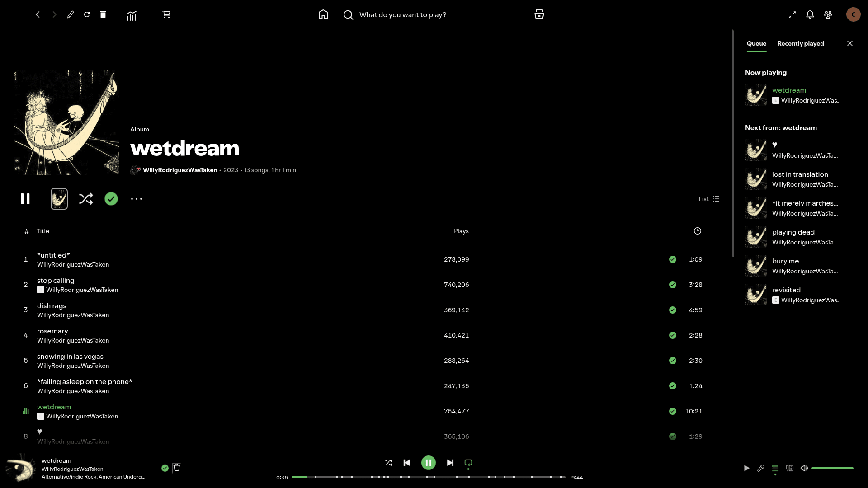Click the Plays column header

(461, 231)
